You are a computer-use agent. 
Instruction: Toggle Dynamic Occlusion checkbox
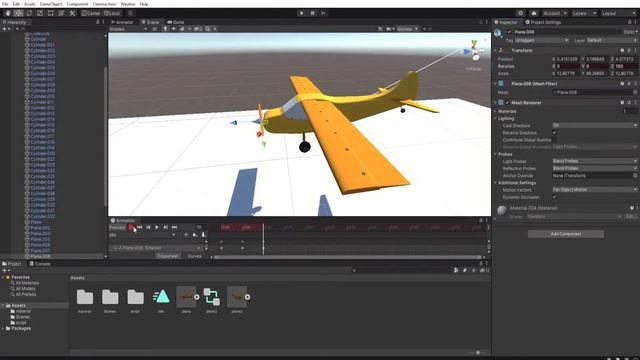554,197
